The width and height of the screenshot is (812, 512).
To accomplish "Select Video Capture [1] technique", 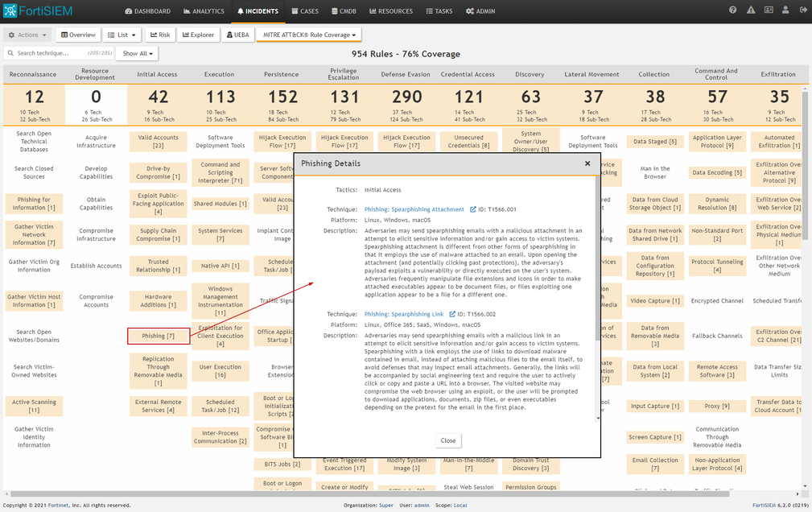I will point(655,300).
